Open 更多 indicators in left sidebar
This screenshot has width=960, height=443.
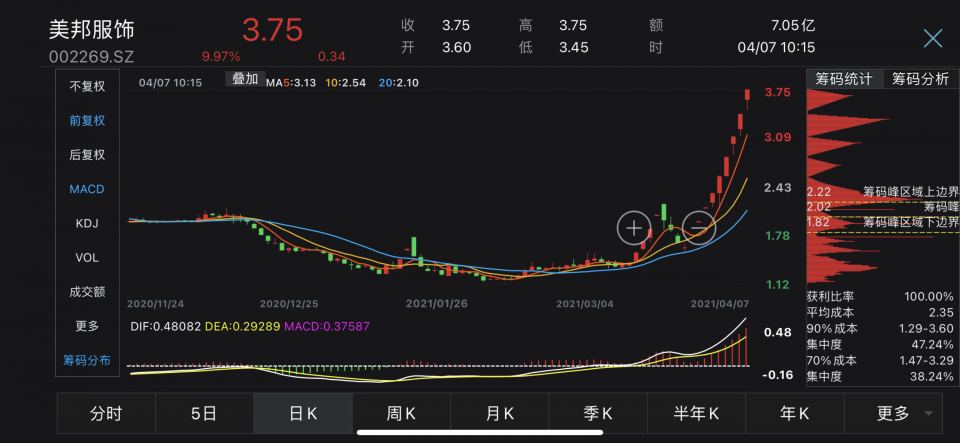coord(87,326)
